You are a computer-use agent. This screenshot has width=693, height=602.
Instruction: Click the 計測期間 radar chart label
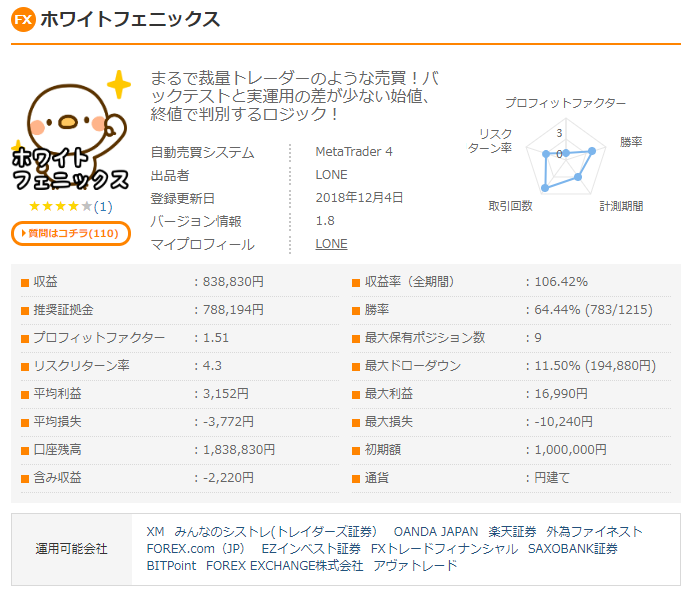click(621, 206)
